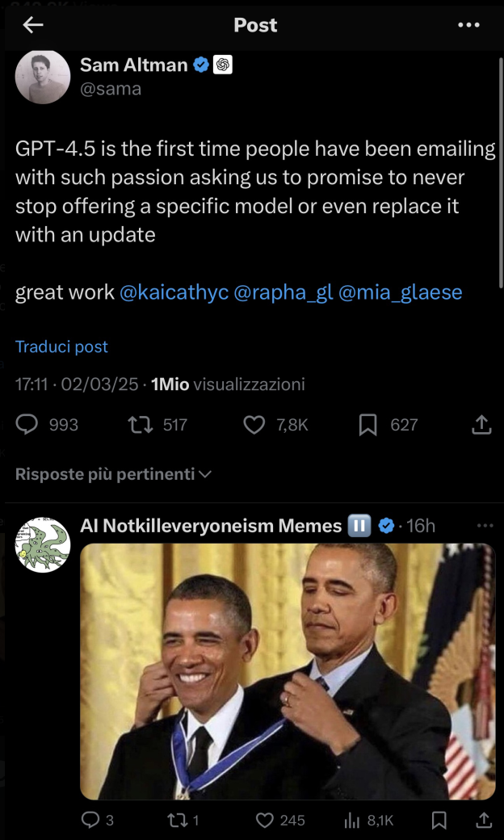Like the AI Notkilleveryoneism Memes reply
This screenshot has height=840, width=504.
pos(265,821)
